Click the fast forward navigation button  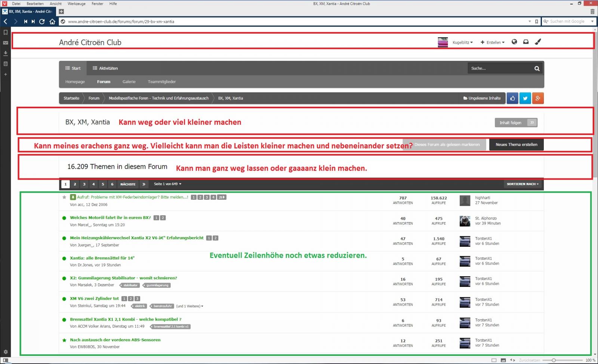pyautogui.click(x=33, y=21)
